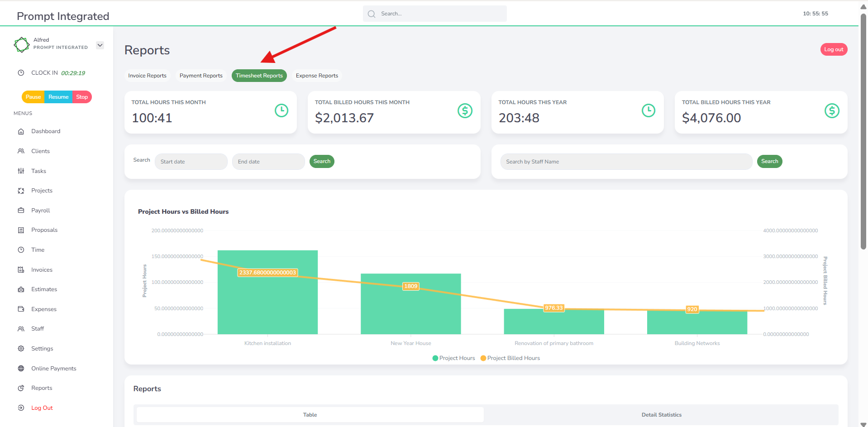Click the magnifier icon in top search

tap(372, 14)
